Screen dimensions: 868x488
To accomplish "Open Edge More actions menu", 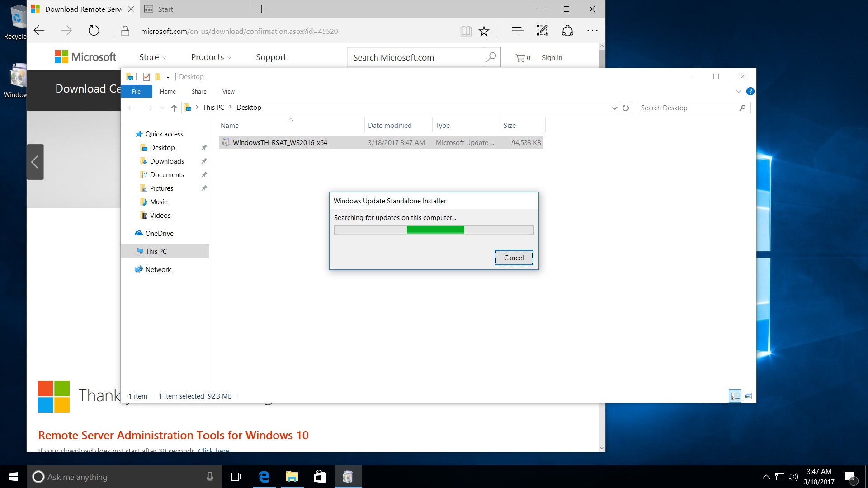I will tap(592, 31).
